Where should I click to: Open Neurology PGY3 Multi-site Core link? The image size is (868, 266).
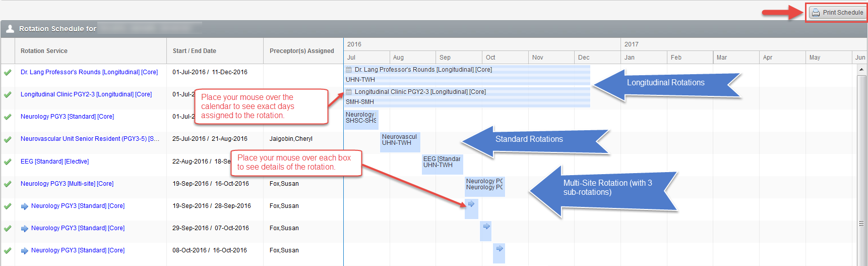pyautogui.click(x=67, y=184)
